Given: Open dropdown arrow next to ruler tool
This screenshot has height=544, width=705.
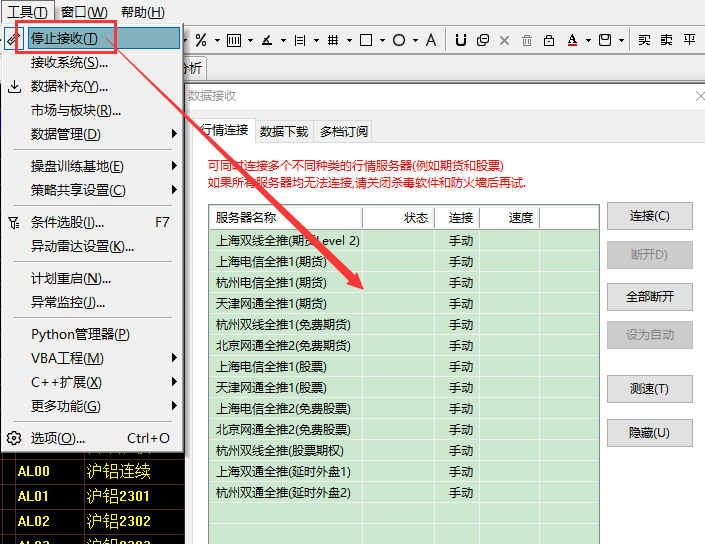Looking at the screenshot, I should pos(317,40).
